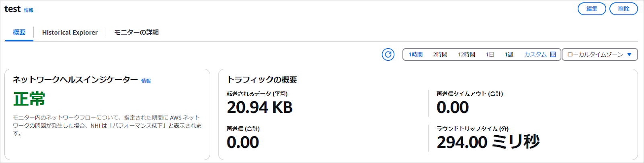644x163 pixels.
Task: Click the 20.94 KB data transferred value
Action: [x=260, y=107]
